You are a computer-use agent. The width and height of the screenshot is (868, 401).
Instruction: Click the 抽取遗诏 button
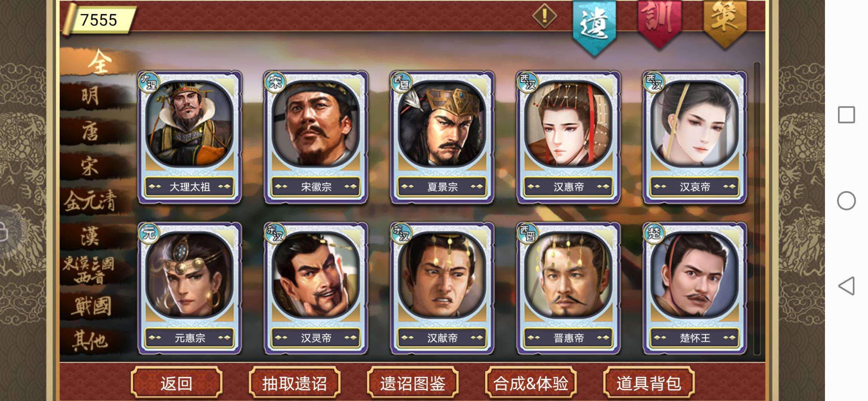pos(295,383)
